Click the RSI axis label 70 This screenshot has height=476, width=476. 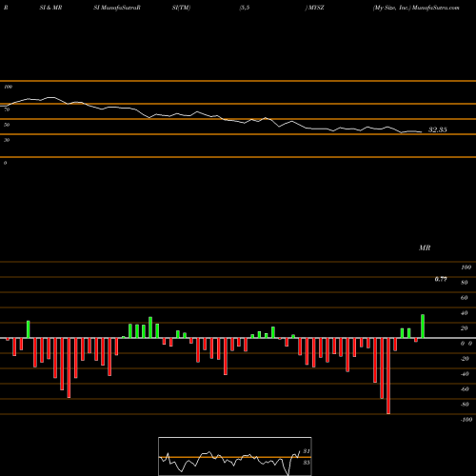[7, 109]
